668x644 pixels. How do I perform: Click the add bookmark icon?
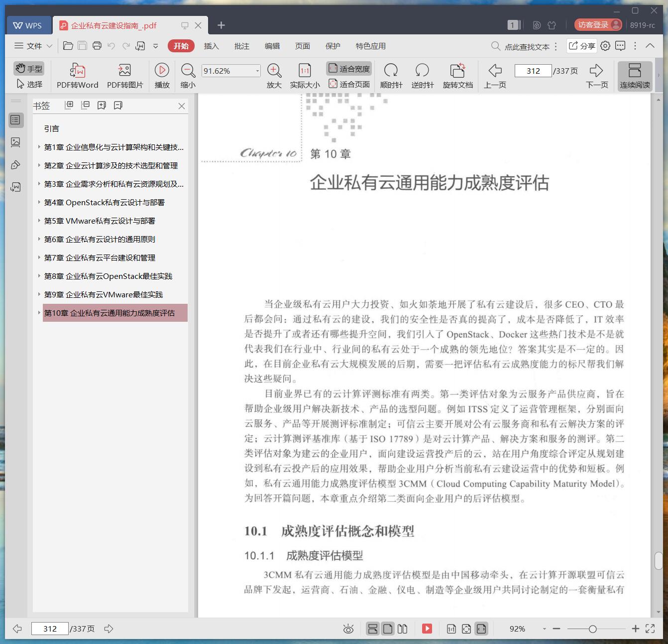102,105
